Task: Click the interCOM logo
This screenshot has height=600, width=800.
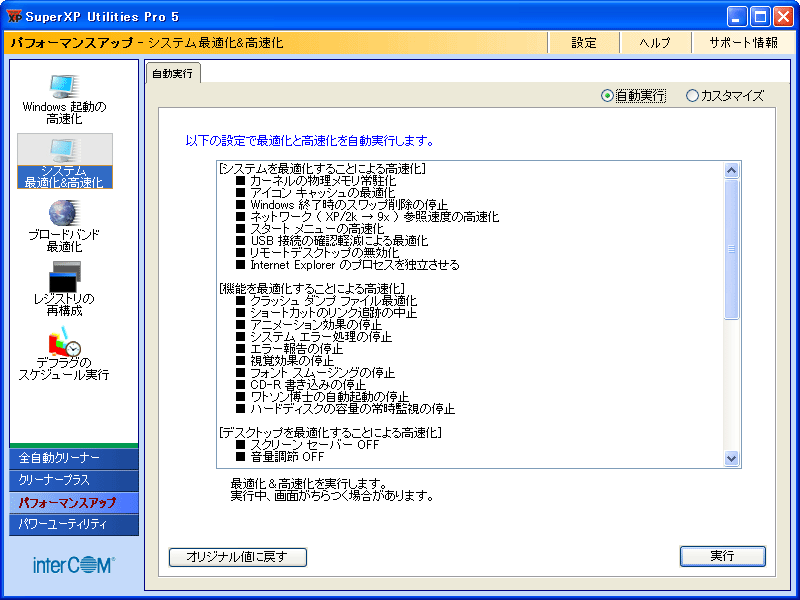Action: [x=74, y=565]
